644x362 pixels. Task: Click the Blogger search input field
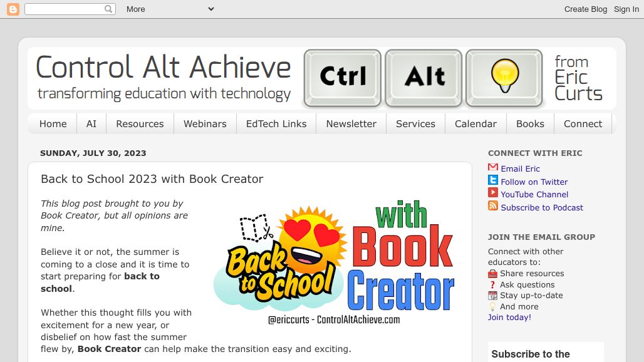pyautogui.click(x=65, y=9)
